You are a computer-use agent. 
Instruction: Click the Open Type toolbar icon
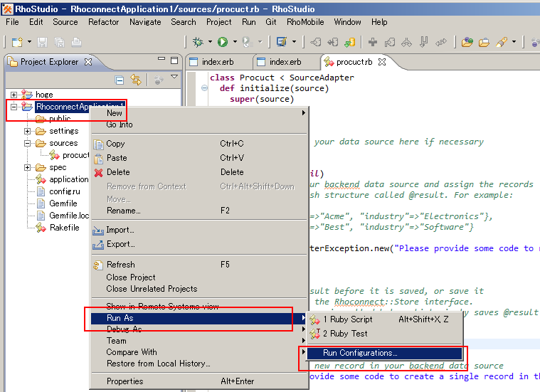point(467,42)
